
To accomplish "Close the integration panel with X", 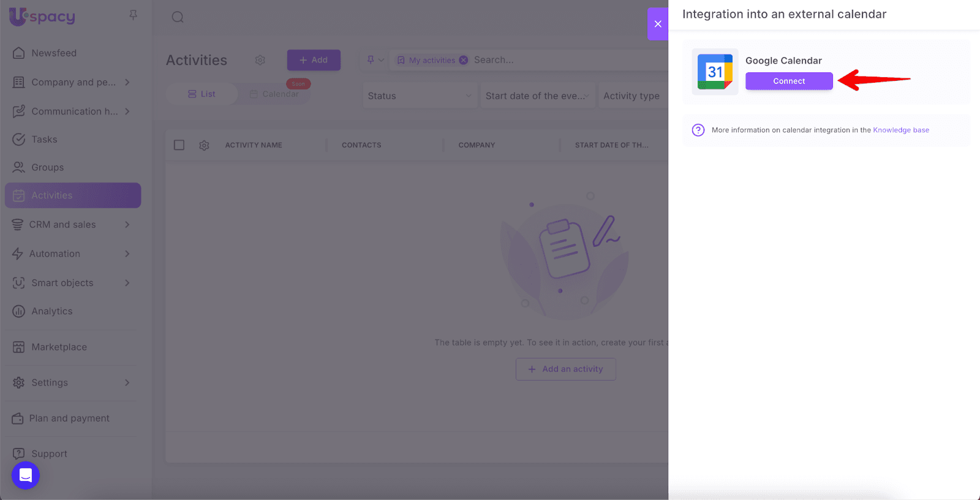I will pos(658,24).
